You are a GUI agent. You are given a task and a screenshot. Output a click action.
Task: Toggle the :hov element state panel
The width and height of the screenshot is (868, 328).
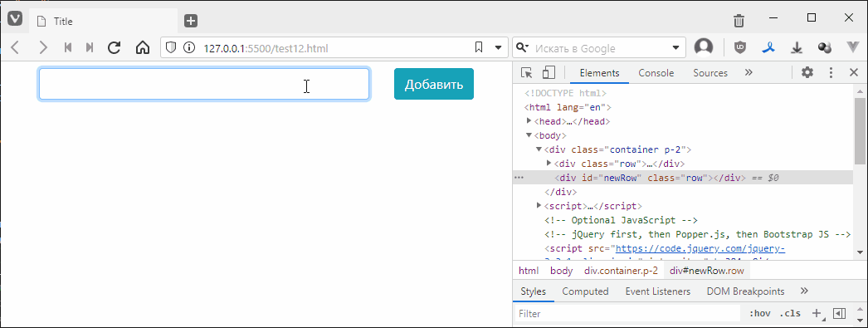point(760,314)
